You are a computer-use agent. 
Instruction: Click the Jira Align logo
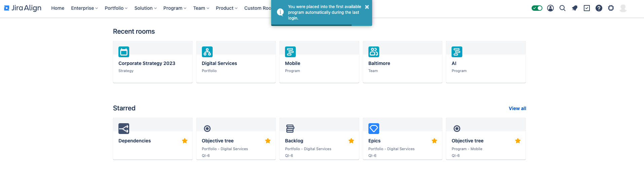[x=23, y=8]
